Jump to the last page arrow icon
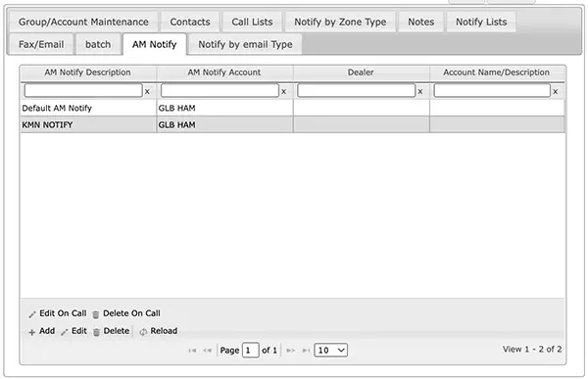 point(307,351)
